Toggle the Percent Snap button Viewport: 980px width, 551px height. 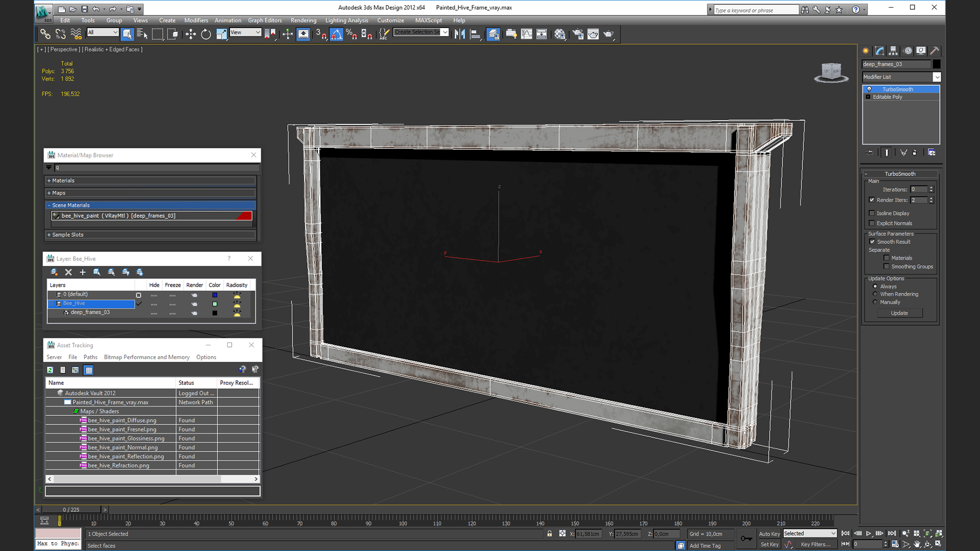[x=351, y=34]
